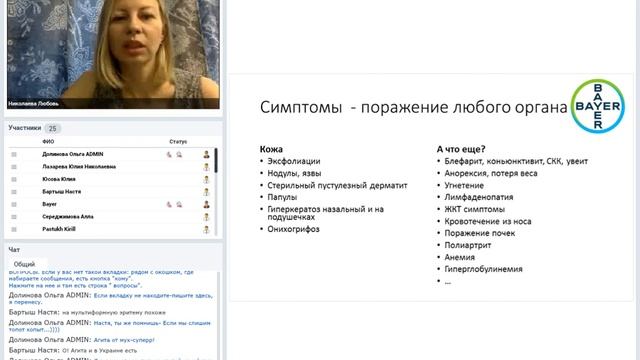Click the 'Полиартрит' bullet on the slide

[x=468, y=245]
